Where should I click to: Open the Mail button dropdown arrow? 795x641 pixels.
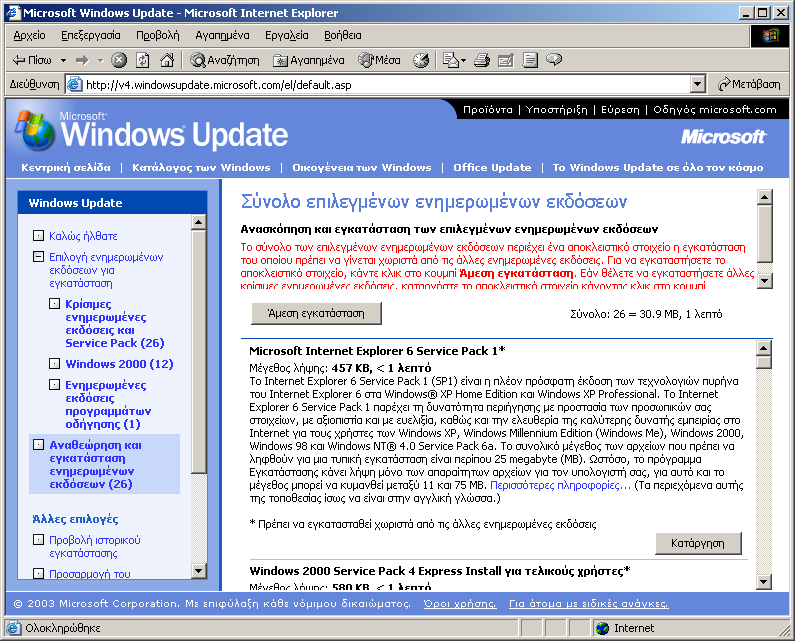tap(463, 60)
